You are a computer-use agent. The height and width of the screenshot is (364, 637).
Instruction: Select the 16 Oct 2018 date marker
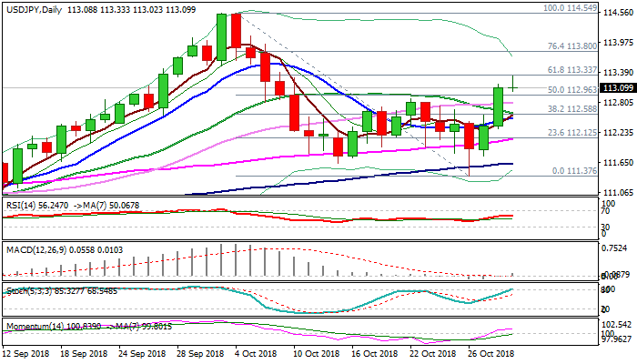point(376,353)
